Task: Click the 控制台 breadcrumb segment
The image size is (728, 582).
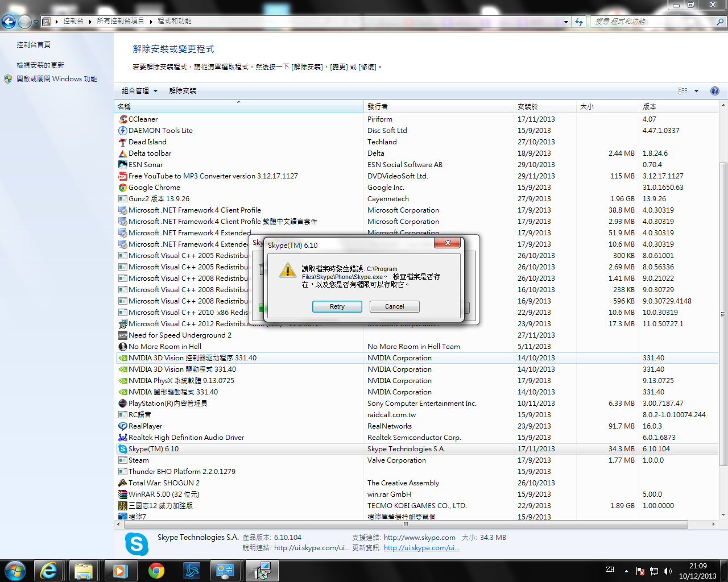Action: coord(73,21)
